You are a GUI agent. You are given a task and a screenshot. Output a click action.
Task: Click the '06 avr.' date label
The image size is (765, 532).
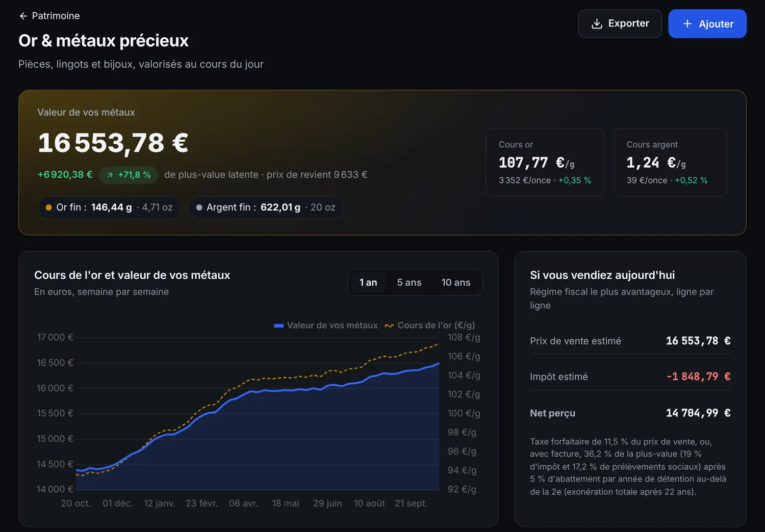pos(243,503)
